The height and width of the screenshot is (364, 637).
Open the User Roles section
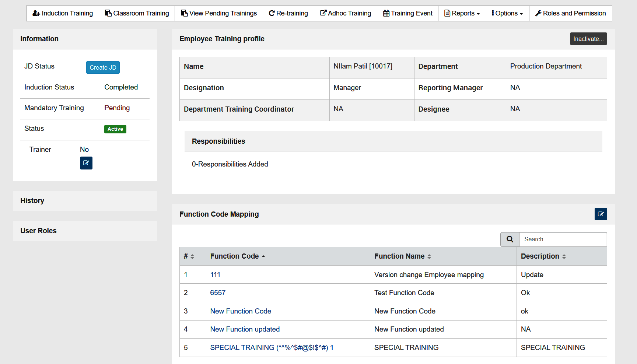[38, 231]
